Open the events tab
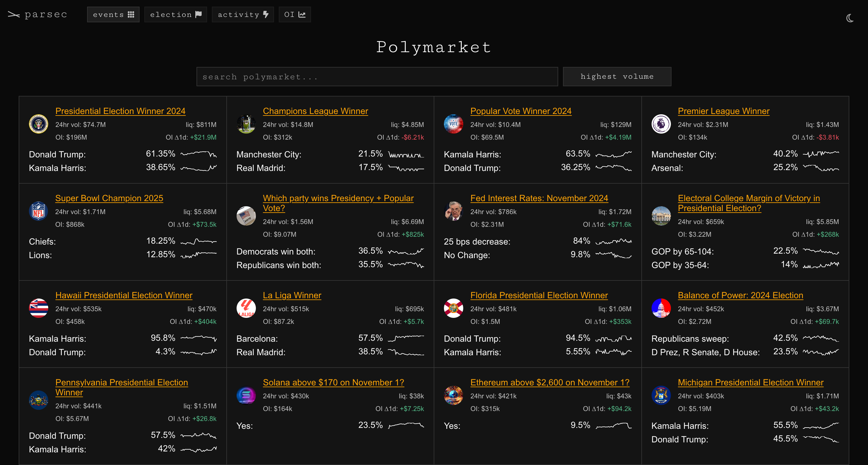Viewport: 868px width, 465px height. click(113, 14)
